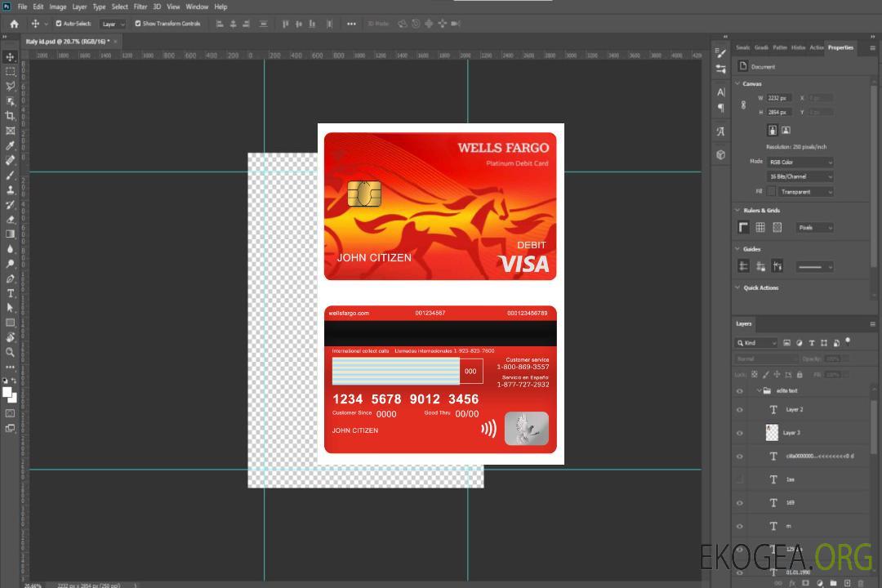Select the Lasso tool
This screenshot has height=588, width=882.
point(10,86)
